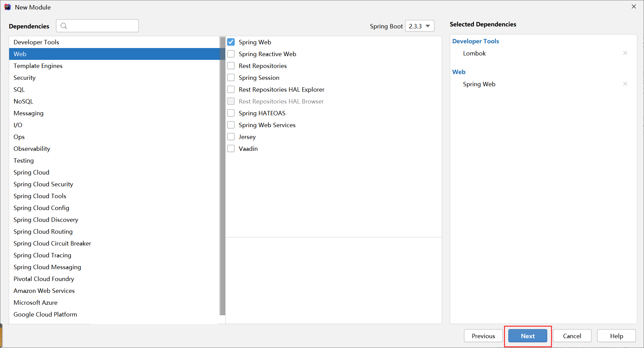Click the dependencies search input field
Image resolution: width=644 pixels, height=348 pixels.
coord(97,26)
